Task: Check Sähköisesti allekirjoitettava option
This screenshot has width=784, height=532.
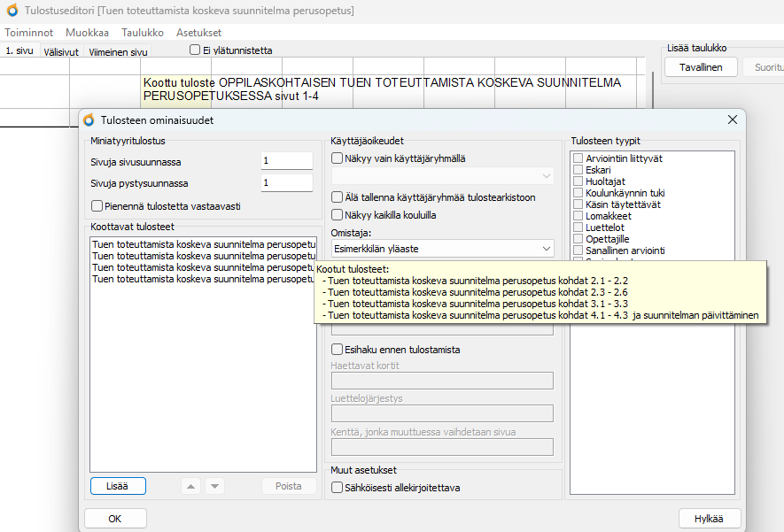Action: pos(337,487)
